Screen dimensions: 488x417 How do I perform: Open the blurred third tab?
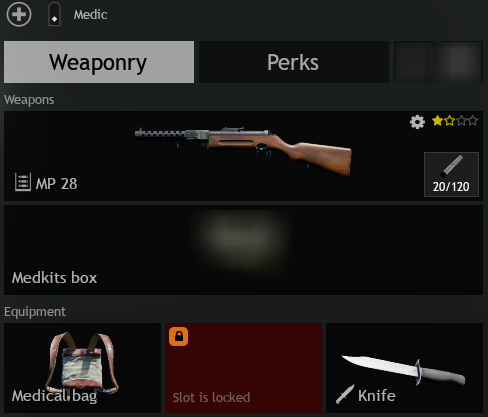pos(438,62)
